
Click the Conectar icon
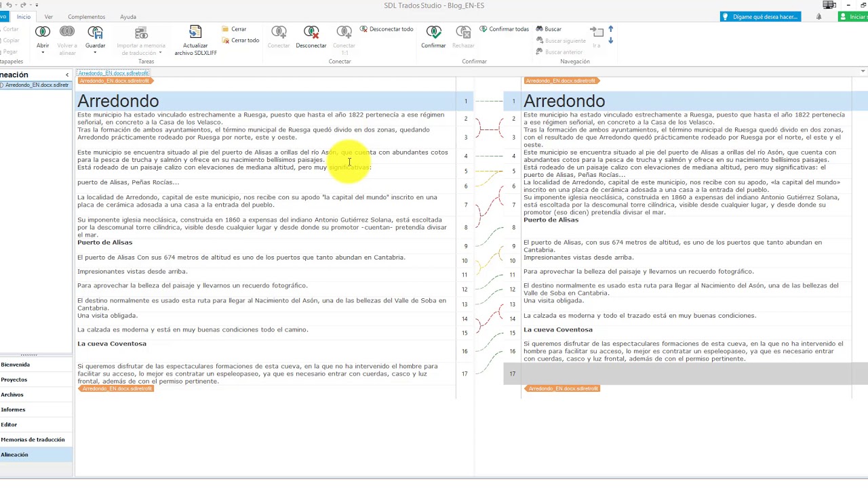279,32
